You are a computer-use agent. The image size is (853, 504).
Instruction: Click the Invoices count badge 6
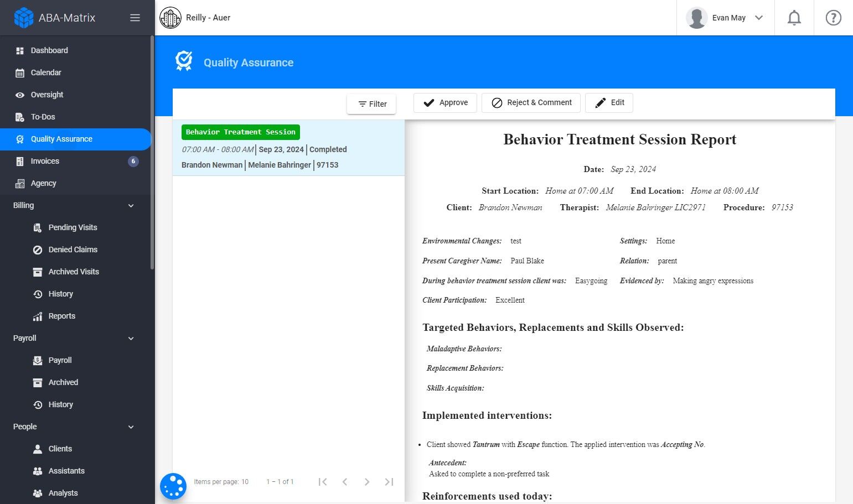click(133, 162)
